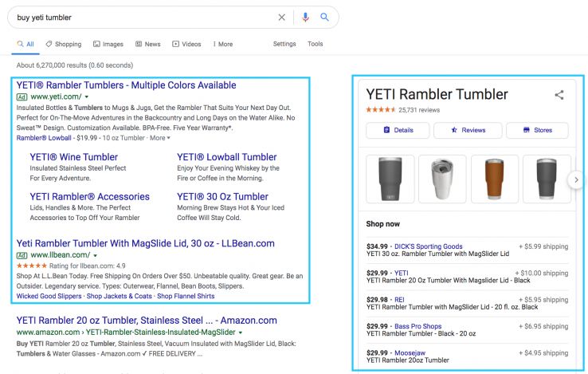Switch to the Shopping tab
Screen dimensions: 588x374
click(x=64, y=45)
